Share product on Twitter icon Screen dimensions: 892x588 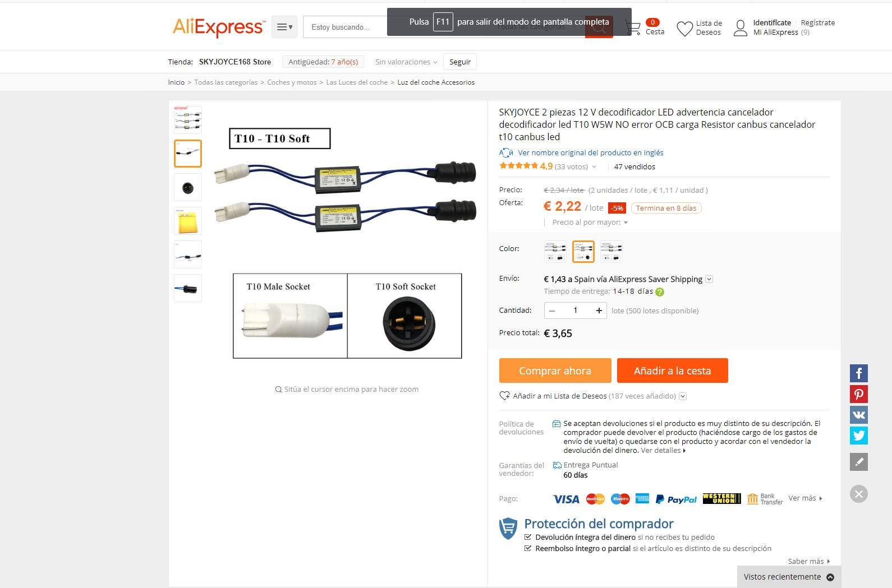tap(858, 436)
